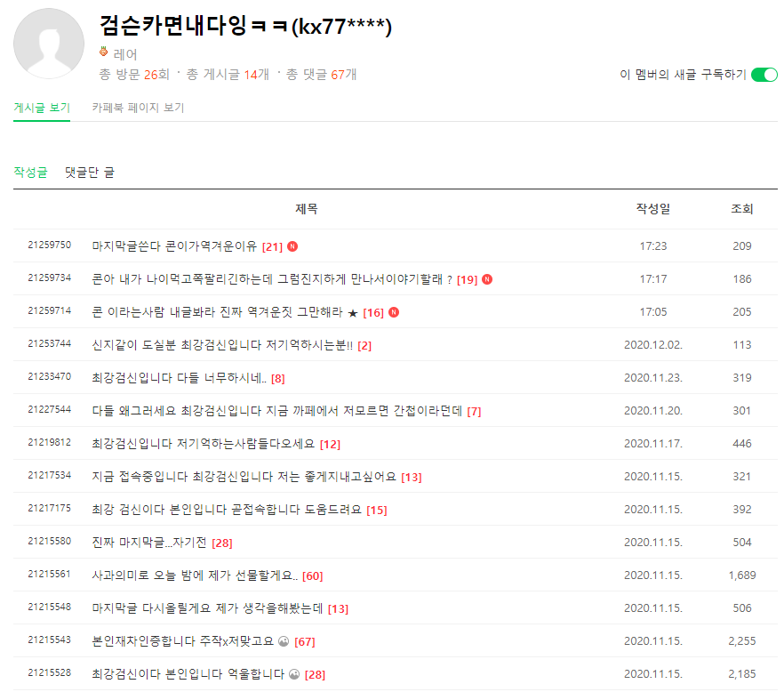Open 신지같이 도실분 최강검신입니다 post
The height and width of the screenshot is (692, 784).
(x=221, y=345)
